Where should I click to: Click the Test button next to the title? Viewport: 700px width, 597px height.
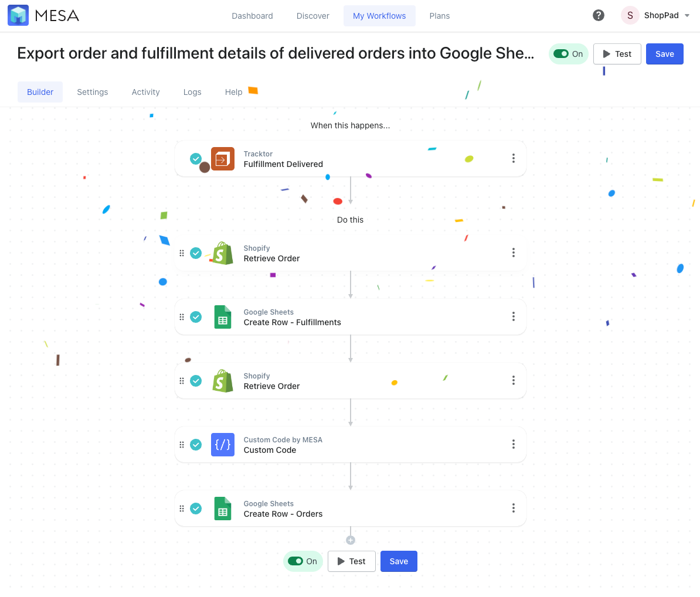617,54
